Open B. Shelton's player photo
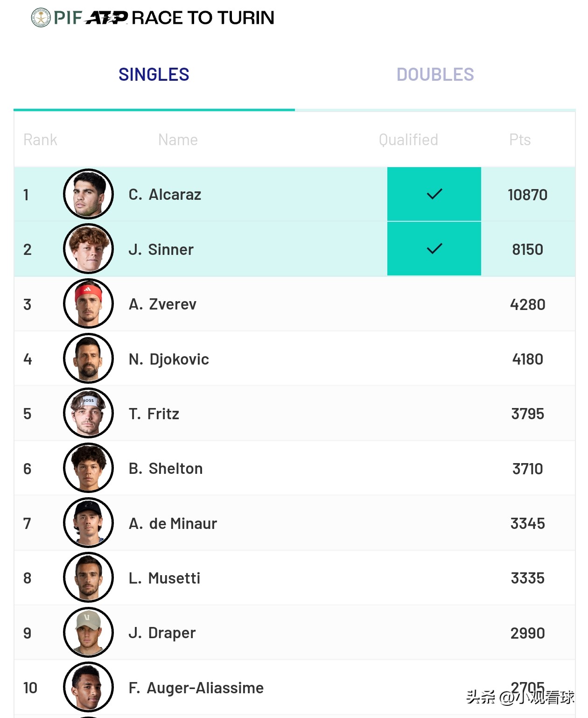Screen dimensions: 588x718 88,468
